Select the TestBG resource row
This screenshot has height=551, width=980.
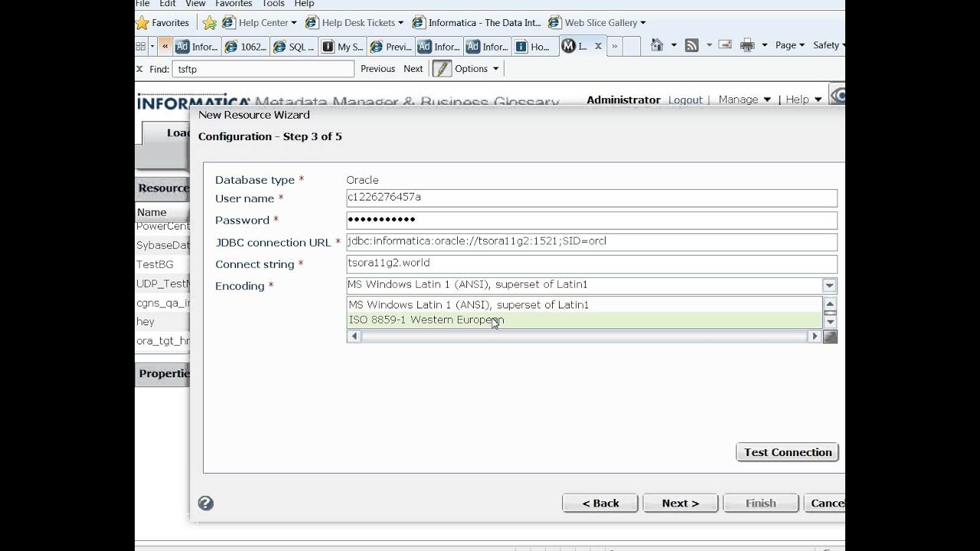(x=162, y=264)
